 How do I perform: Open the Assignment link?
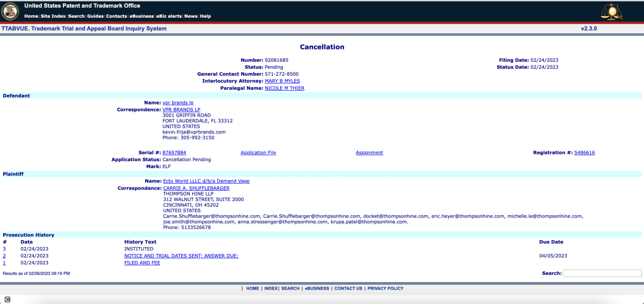369,153
